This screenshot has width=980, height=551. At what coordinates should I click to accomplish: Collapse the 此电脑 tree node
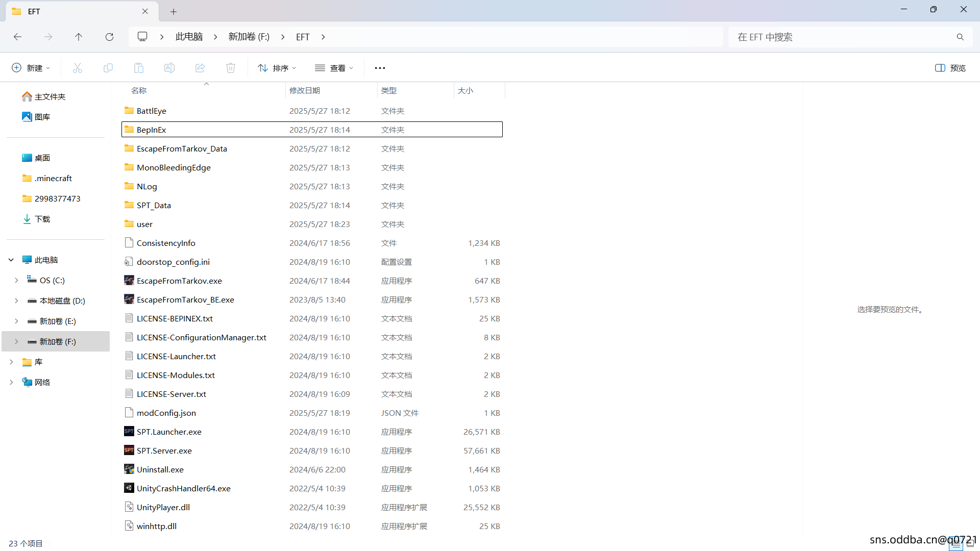[11, 260]
